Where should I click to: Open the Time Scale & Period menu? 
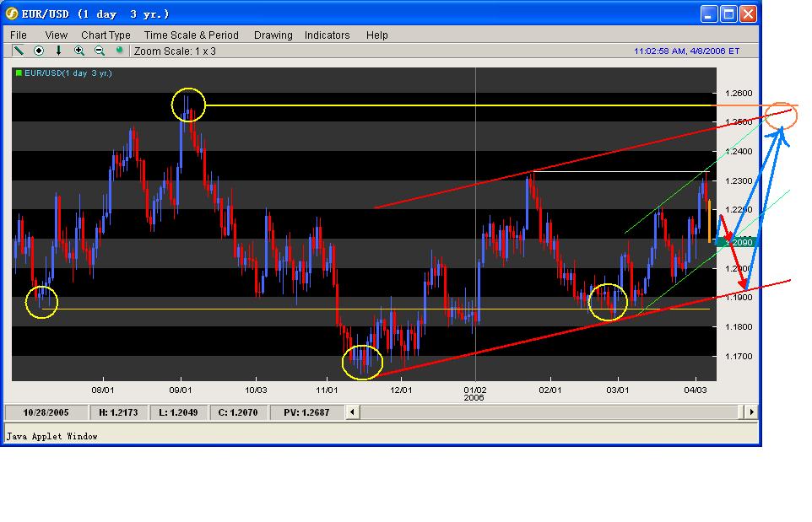191,35
